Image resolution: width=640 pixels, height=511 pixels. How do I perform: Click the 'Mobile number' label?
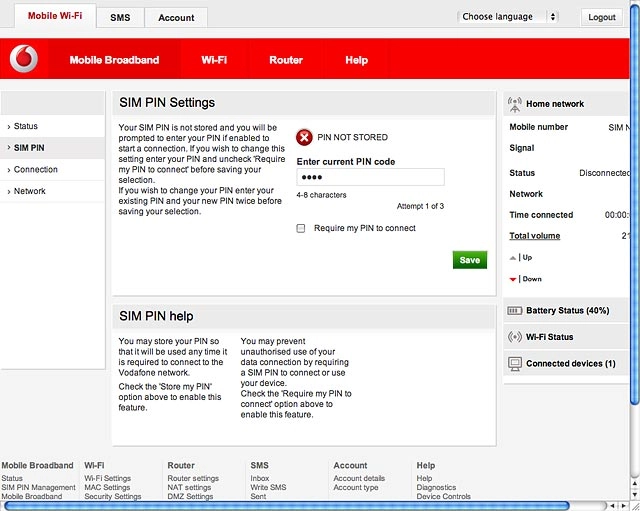[x=538, y=127]
